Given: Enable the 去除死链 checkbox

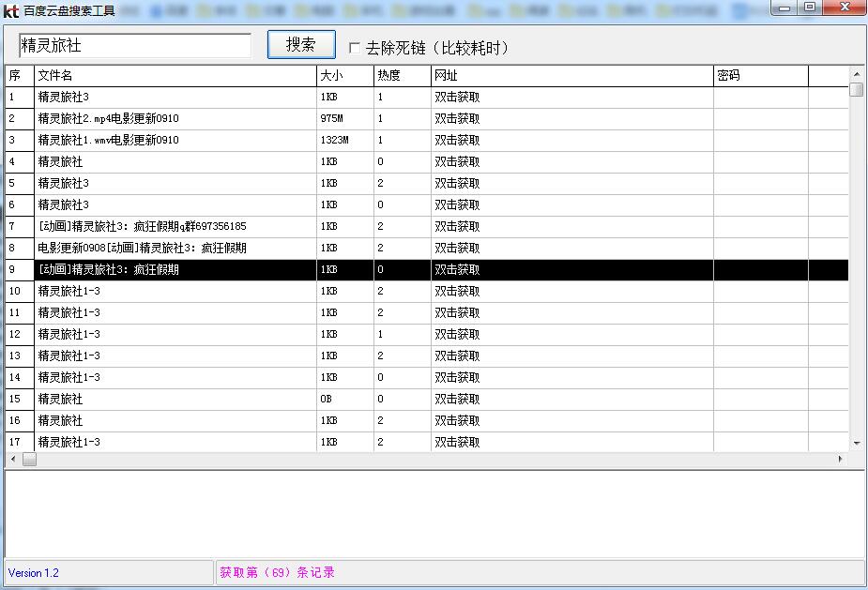Looking at the screenshot, I should [x=354, y=47].
